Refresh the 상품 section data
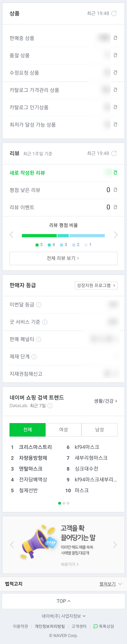127x644 pixels. click(x=114, y=14)
